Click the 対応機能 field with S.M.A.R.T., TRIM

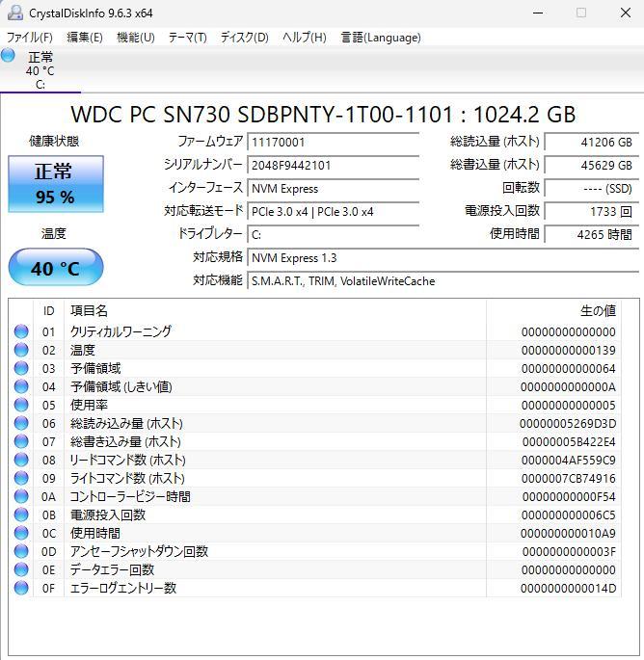coord(443,280)
